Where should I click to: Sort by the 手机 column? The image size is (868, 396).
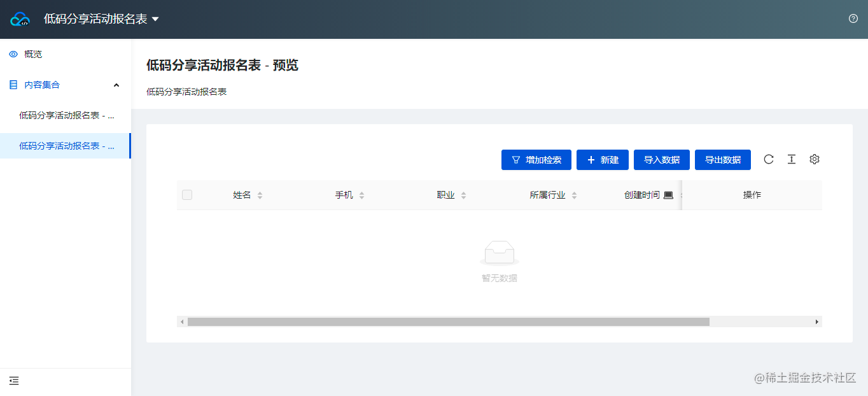click(x=361, y=195)
